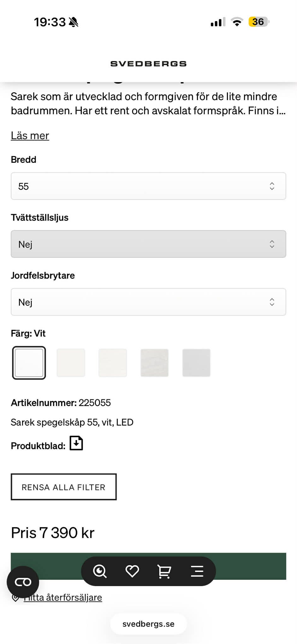Expand the Tvättställsljus dropdown
The width and height of the screenshot is (297, 644).
148,244
